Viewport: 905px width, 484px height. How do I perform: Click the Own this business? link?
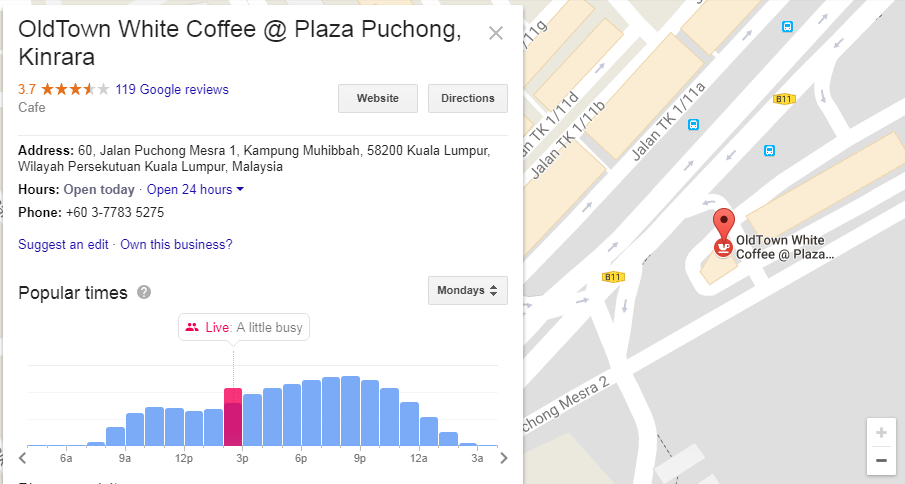(176, 245)
